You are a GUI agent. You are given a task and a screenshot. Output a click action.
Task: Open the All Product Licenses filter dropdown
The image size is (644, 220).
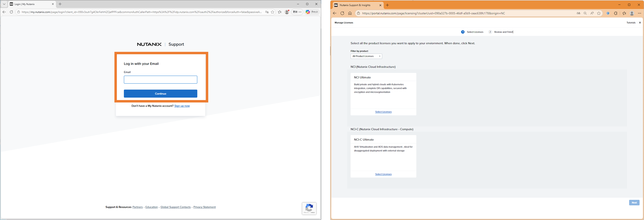coord(366,56)
